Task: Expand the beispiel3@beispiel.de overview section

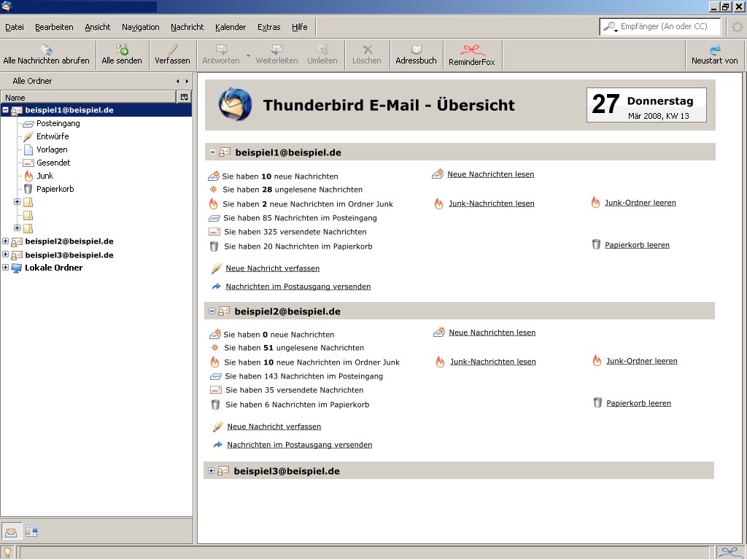Action: point(212,471)
